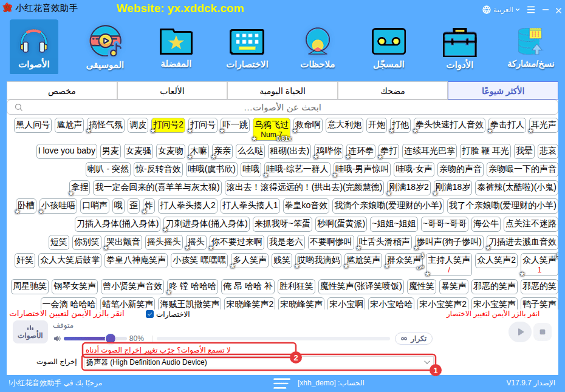Image resolution: width=565 pixels, height=392 pixels.
Task: Open the الاختصارات shortcuts keyboard icon
Action: 247,47
